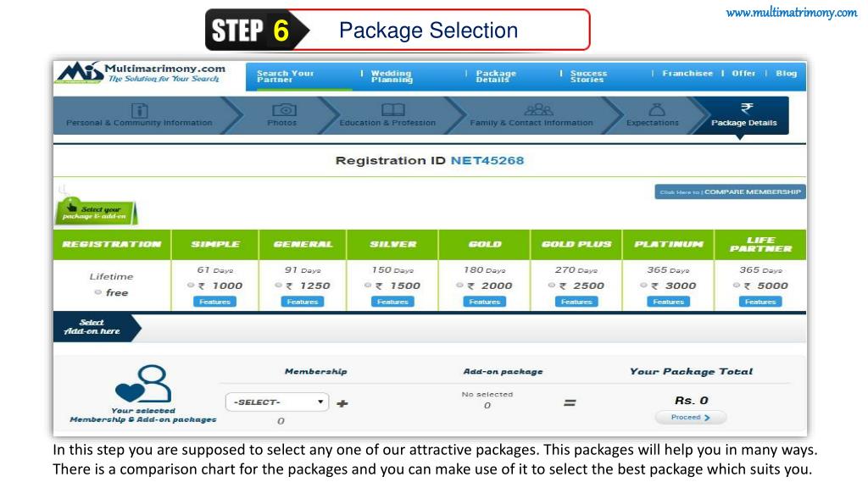Click the GOLD package column header
The image size is (868, 488).
coord(485,245)
